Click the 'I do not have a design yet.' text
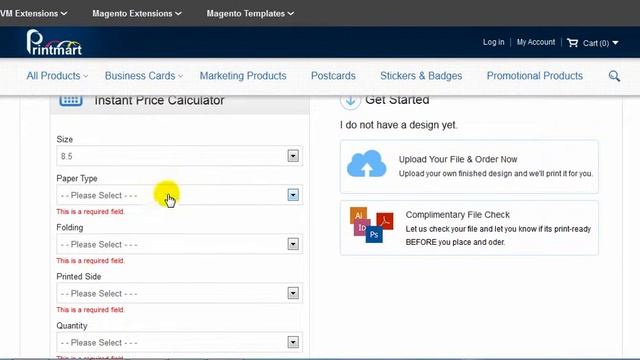 pos(399,125)
